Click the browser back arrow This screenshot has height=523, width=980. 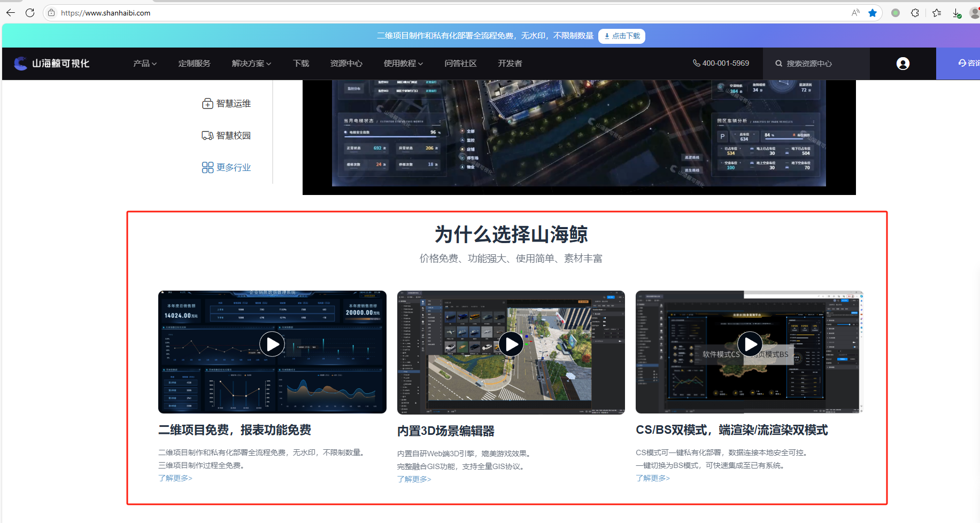pos(11,13)
